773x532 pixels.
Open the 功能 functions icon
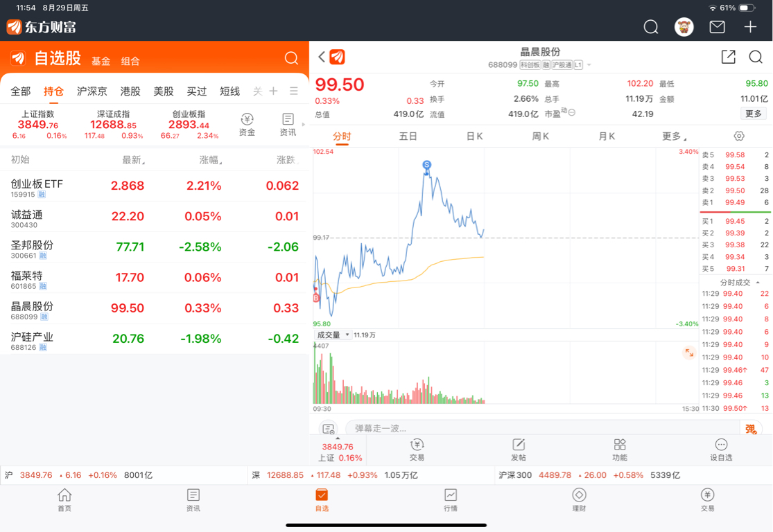tap(620, 450)
